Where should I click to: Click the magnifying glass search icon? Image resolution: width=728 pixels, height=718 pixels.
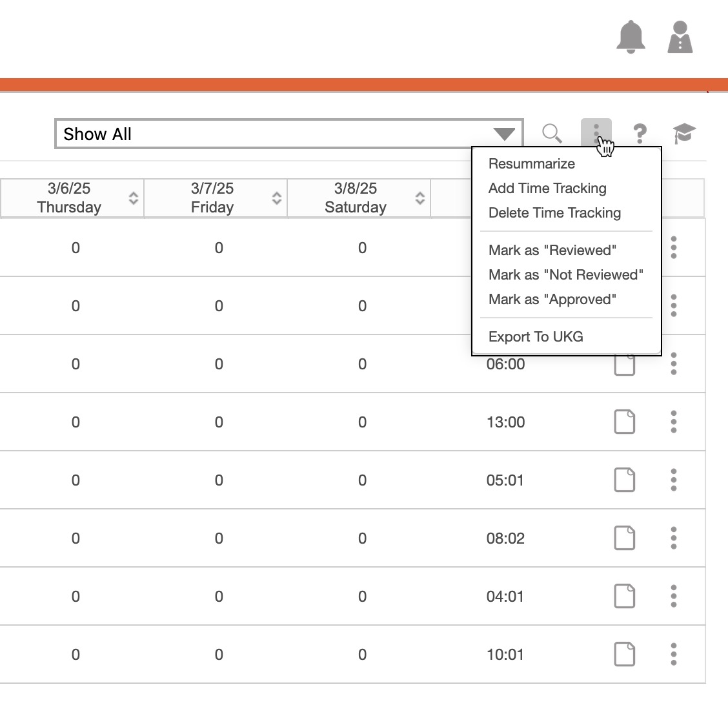point(552,134)
